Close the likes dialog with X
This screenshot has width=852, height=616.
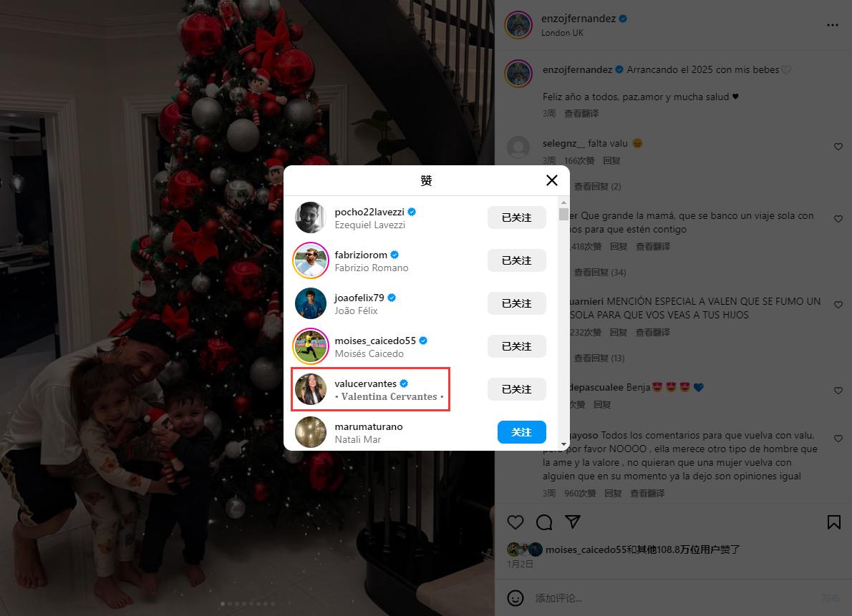[x=551, y=180]
